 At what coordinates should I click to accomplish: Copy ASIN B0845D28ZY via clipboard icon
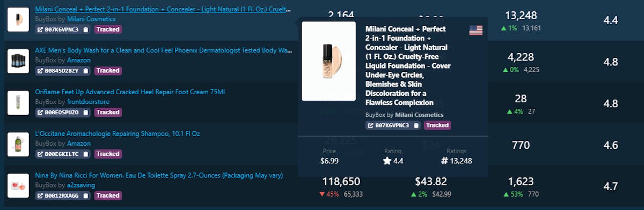coord(86,71)
